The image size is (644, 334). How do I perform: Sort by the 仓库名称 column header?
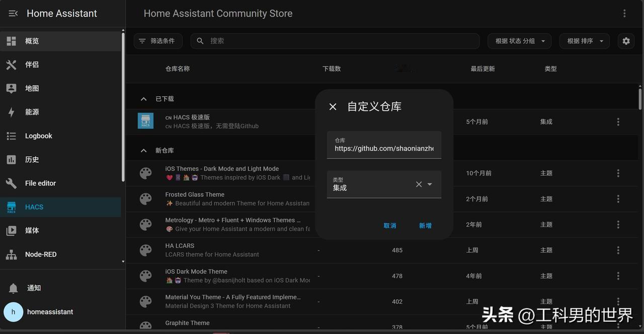tap(178, 69)
